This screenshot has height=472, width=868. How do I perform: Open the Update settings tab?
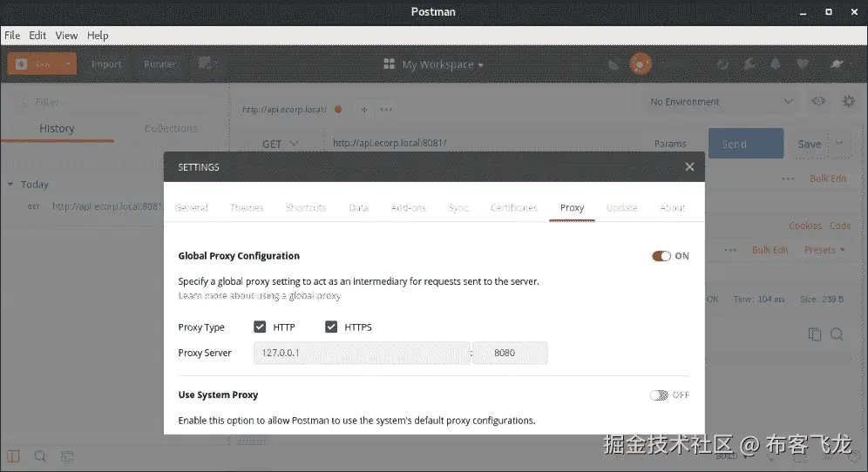click(621, 207)
